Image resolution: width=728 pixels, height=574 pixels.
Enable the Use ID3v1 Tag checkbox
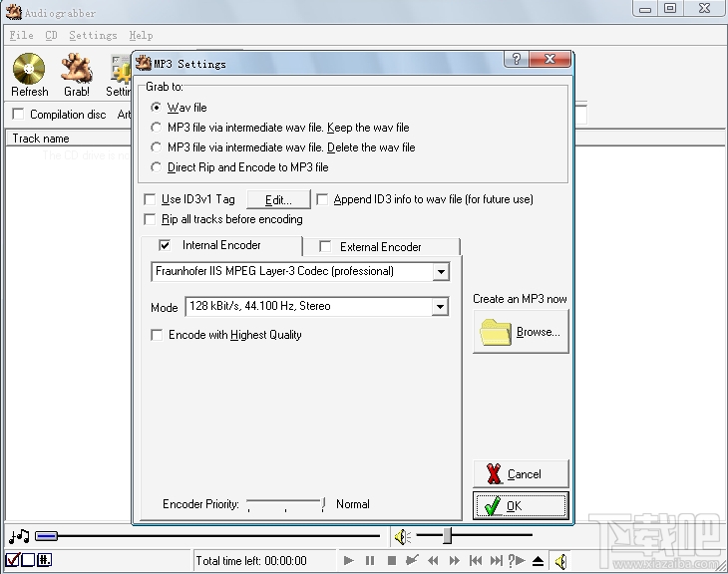coord(150,199)
